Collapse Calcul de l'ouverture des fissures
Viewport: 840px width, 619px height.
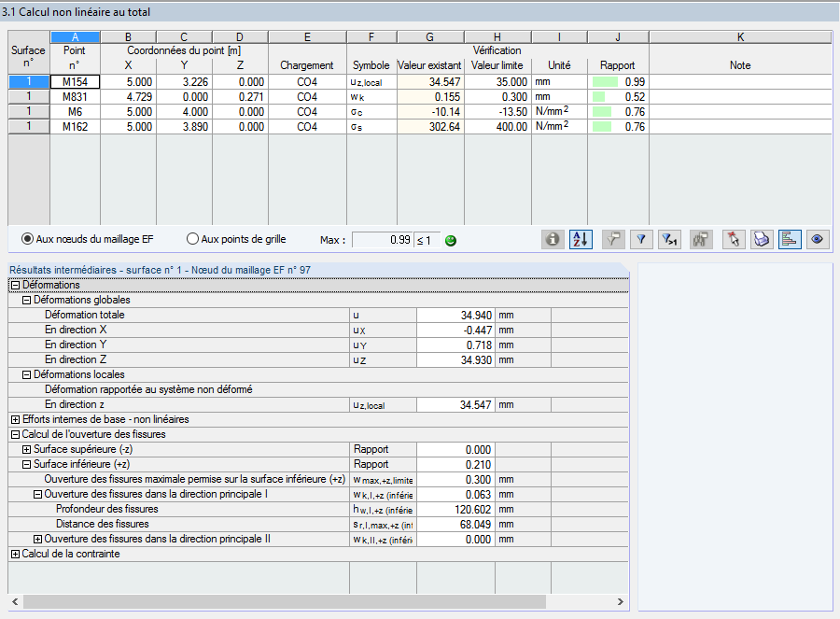pyautogui.click(x=15, y=435)
